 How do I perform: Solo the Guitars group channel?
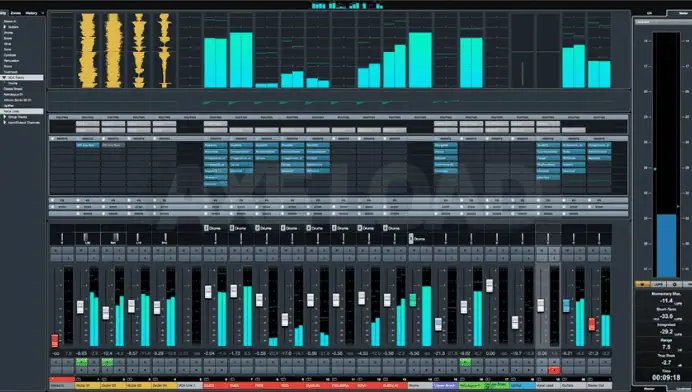coord(580,250)
